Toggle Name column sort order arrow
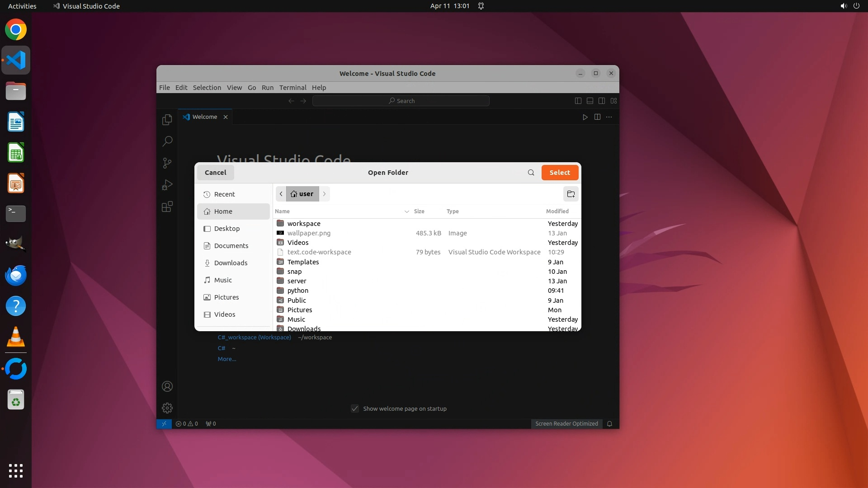The image size is (868, 488). pyautogui.click(x=406, y=211)
